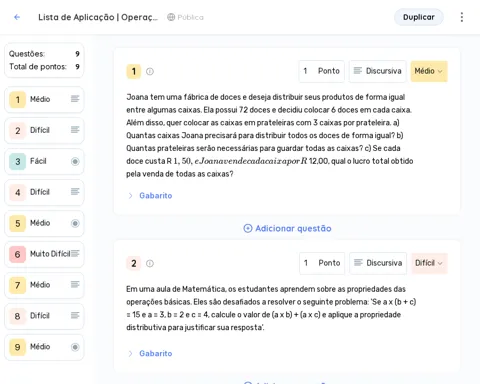Open the Discursiva type selector on question 1

point(378,71)
